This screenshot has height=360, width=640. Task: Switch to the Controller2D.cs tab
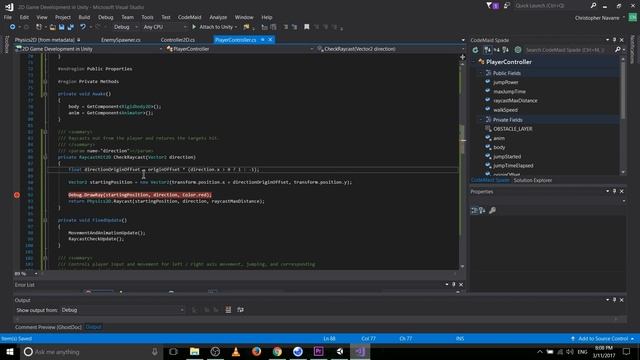click(x=178, y=40)
